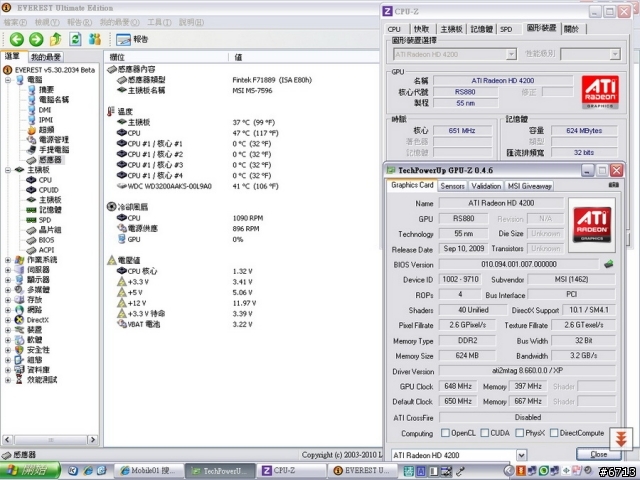Open the display device dropdown in CPU-Z
The image size is (640, 480).
(511, 54)
